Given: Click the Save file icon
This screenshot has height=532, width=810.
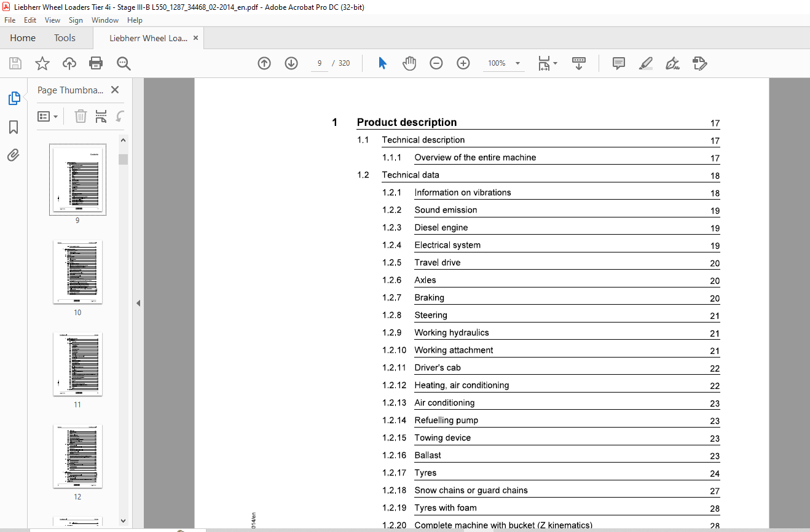Looking at the screenshot, I should [x=15, y=63].
